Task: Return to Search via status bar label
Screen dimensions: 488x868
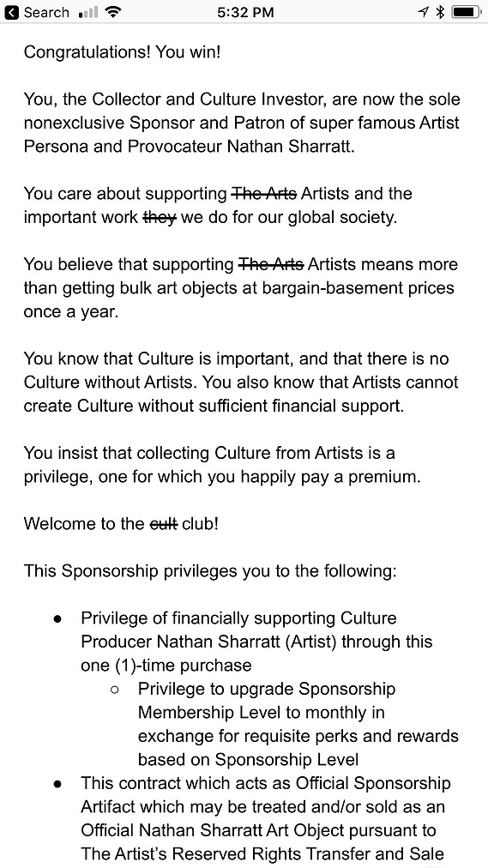Action: pos(46,12)
